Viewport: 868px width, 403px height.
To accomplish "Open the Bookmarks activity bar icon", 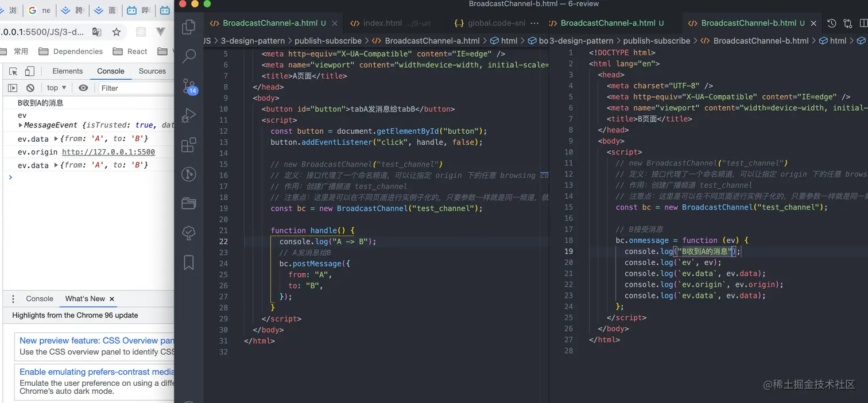I will [x=189, y=262].
